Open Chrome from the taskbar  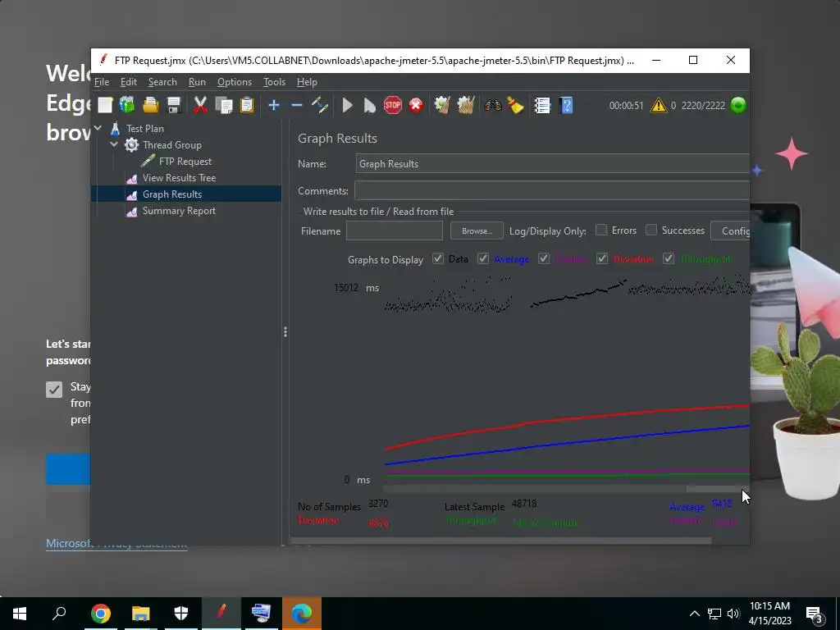100,614
